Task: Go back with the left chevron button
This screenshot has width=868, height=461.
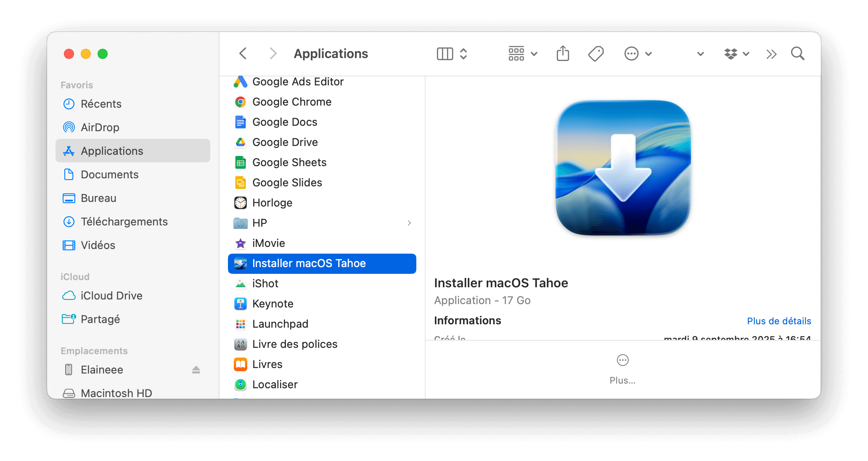Action: pyautogui.click(x=243, y=53)
